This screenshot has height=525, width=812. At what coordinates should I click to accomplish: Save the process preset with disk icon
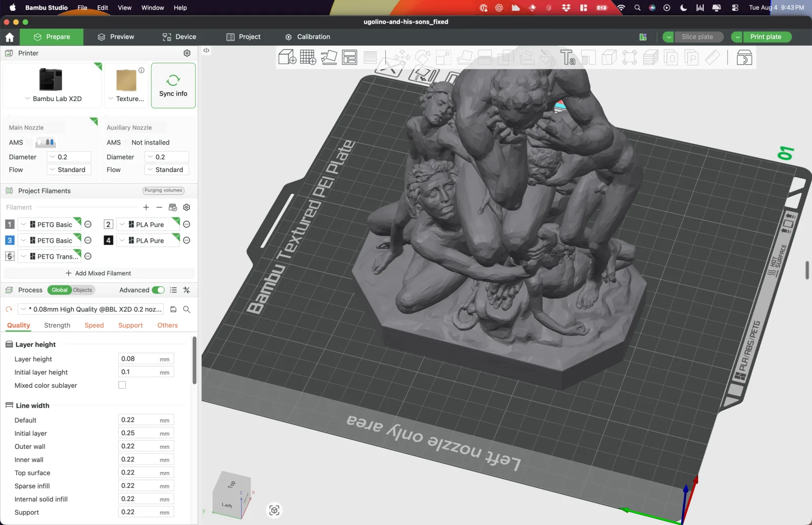click(174, 309)
